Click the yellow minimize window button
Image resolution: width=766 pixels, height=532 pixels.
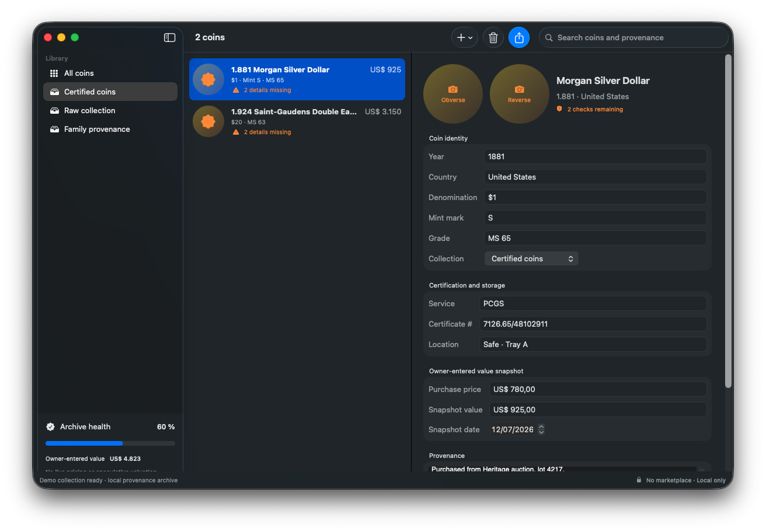[x=61, y=37]
